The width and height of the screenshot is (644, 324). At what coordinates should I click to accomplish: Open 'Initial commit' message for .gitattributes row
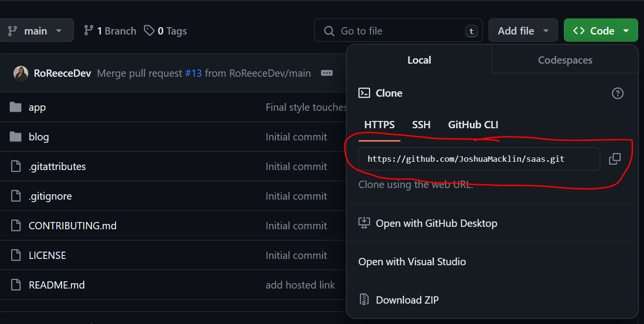point(296,167)
